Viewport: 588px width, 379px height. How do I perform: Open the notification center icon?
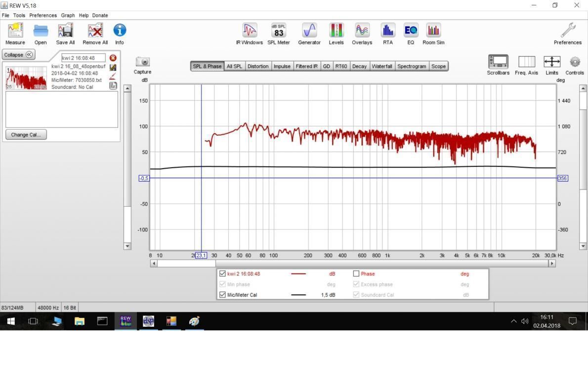coord(573,321)
